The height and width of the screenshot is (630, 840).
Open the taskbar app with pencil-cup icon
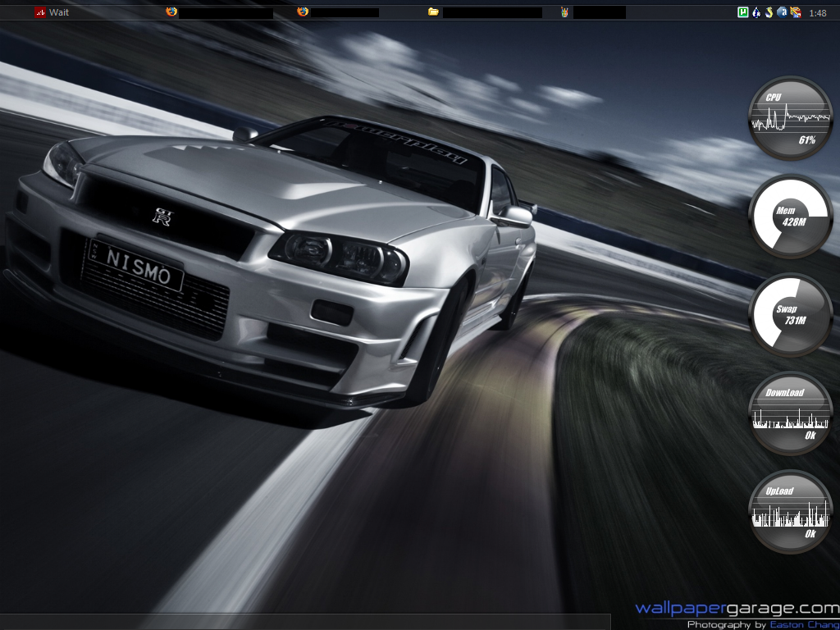(x=593, y=11)
